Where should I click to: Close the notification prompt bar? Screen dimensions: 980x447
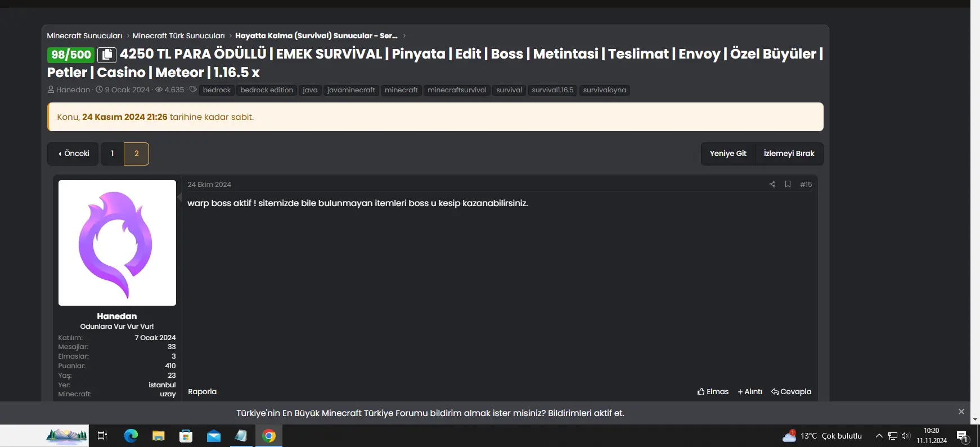pyautogui.click(x=961, y=412)
